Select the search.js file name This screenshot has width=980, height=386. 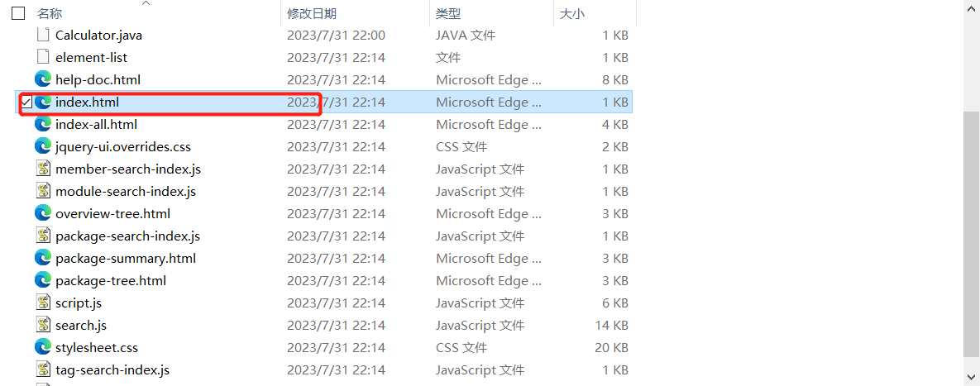(x=81, y=326)
